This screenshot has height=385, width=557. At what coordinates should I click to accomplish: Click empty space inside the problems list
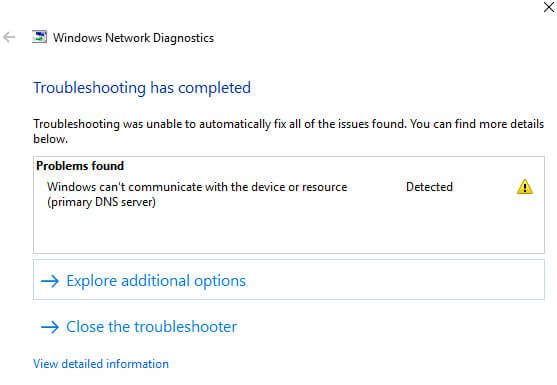click(x=288, y=231)
